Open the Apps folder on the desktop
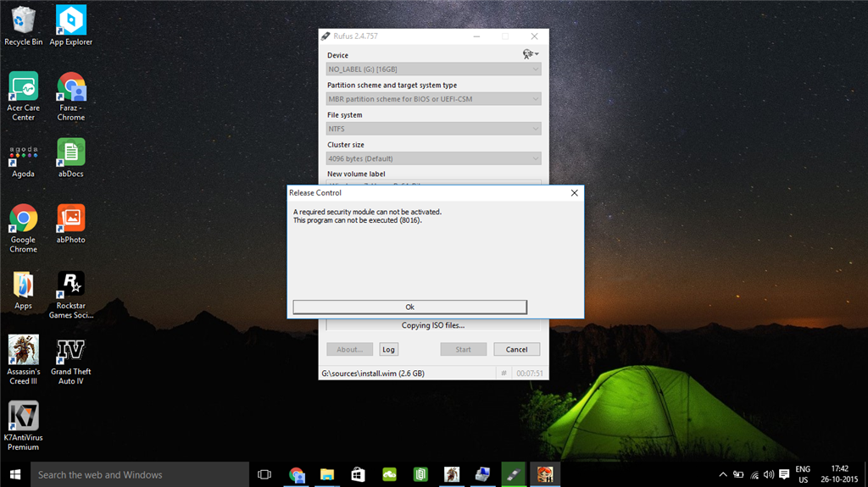 [23, 290]
